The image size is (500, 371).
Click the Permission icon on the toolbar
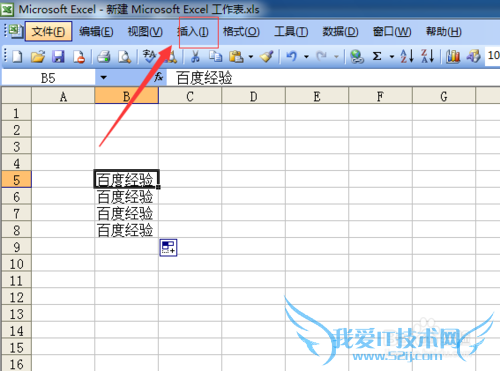[x=79, y=57]
